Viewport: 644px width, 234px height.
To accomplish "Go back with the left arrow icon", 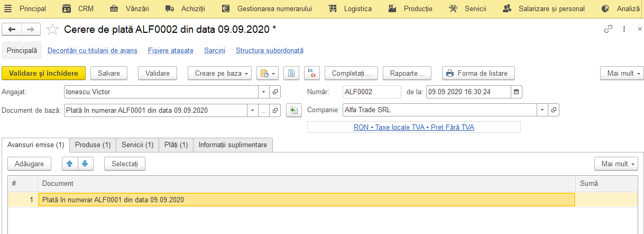I will tap(12, 30).
